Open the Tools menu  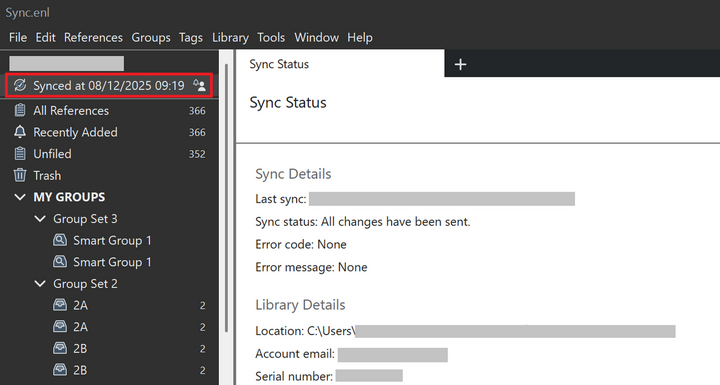[271, 37]
